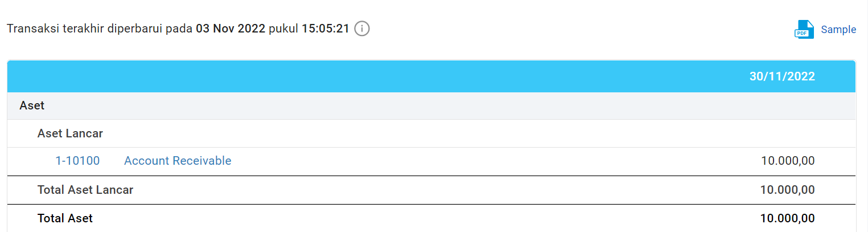
Task: Click the 03 Nov 2022 update date
Action: [x=231, y=29]
